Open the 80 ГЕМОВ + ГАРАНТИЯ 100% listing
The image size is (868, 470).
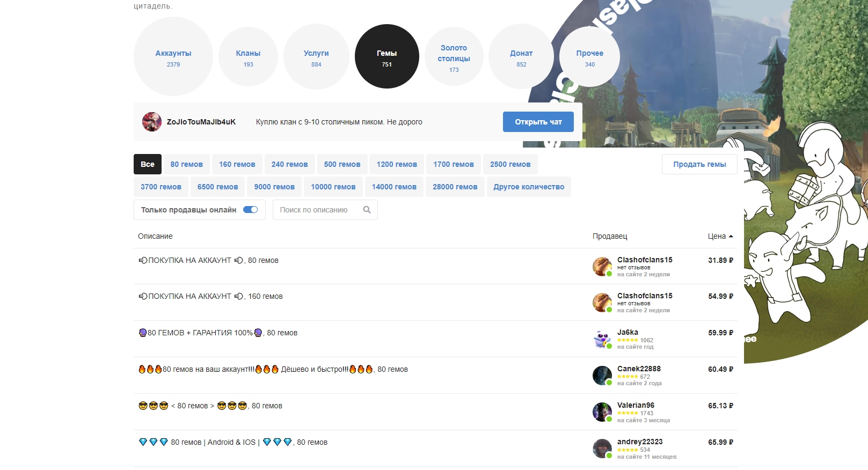tap(217, 333)
